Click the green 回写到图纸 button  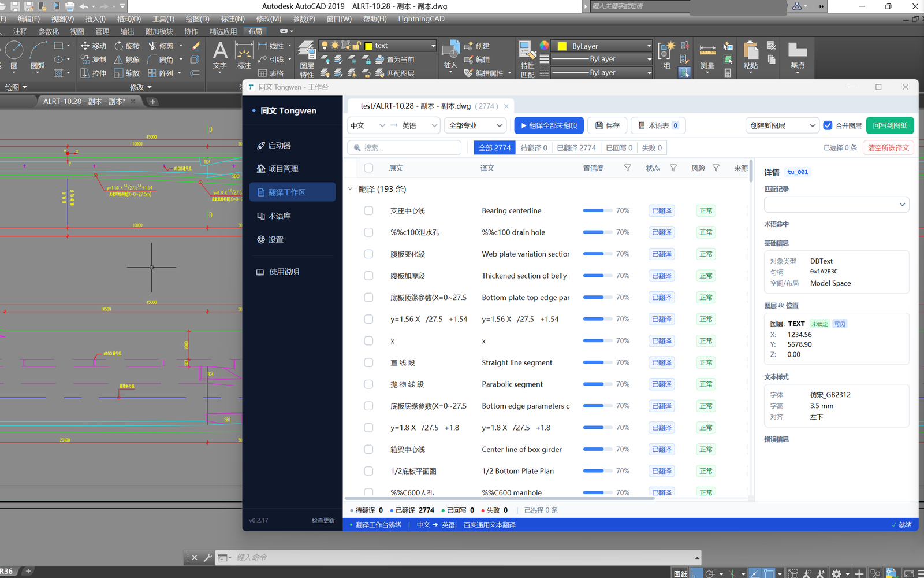[890, 125]
